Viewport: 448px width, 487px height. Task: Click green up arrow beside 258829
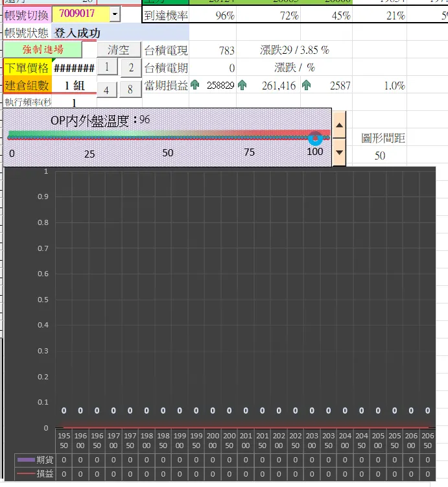(x=195, y=85)
